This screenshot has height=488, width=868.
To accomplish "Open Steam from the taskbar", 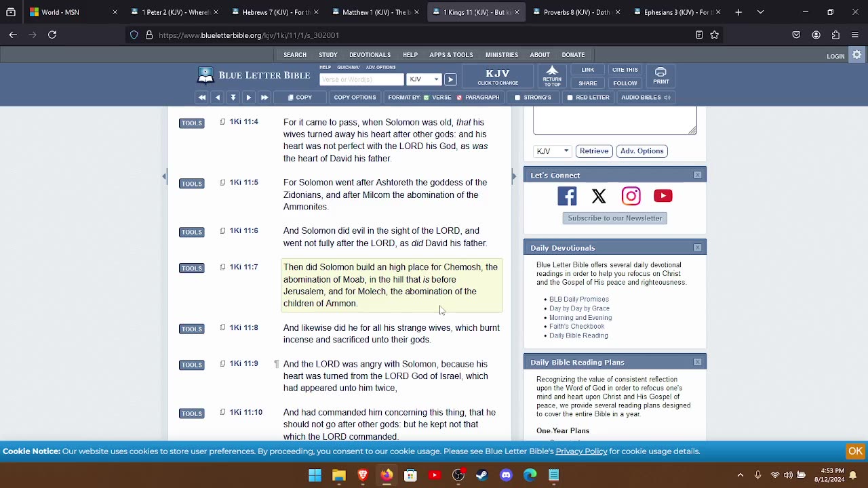I will tap(481, 475).
